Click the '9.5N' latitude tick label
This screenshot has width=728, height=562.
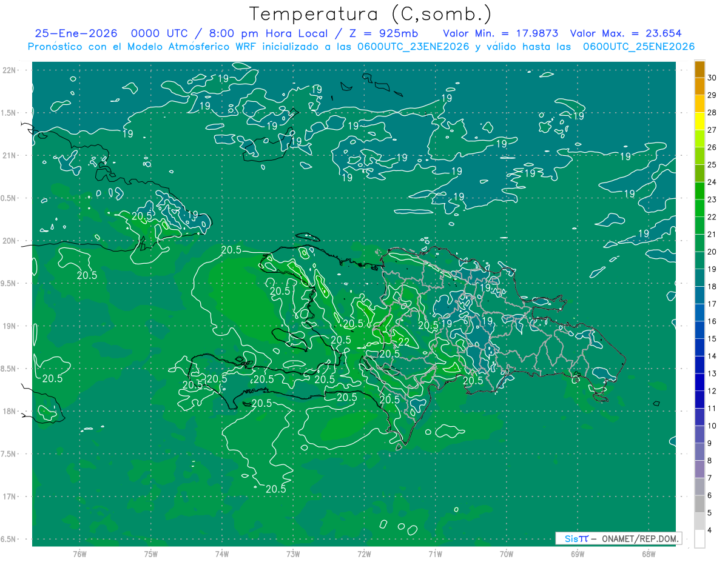click(x=8, y=283)
